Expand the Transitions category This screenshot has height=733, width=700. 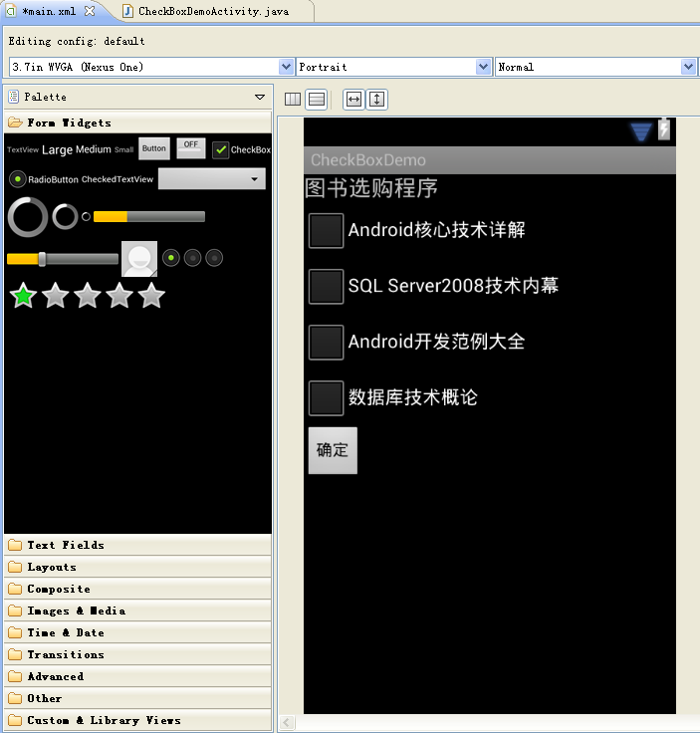[x=137, y=654]
